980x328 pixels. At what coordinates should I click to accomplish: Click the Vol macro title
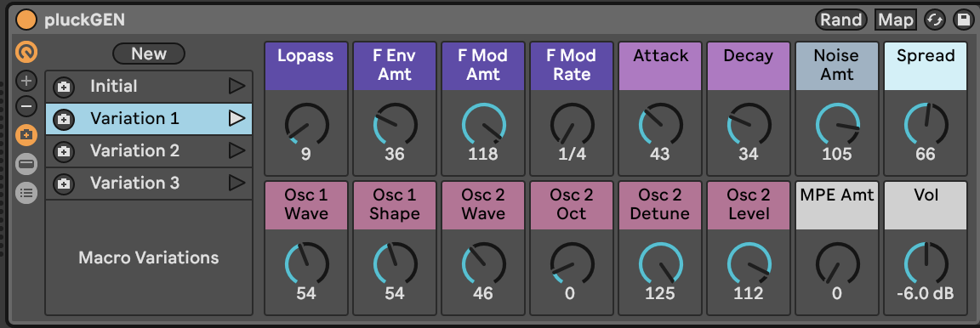point(926,195)
